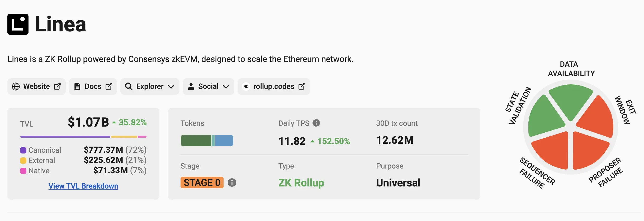This screenshot has height=221, width=644.
Task: Click the purple Canonical legend swatch
Action: point(23,150)
